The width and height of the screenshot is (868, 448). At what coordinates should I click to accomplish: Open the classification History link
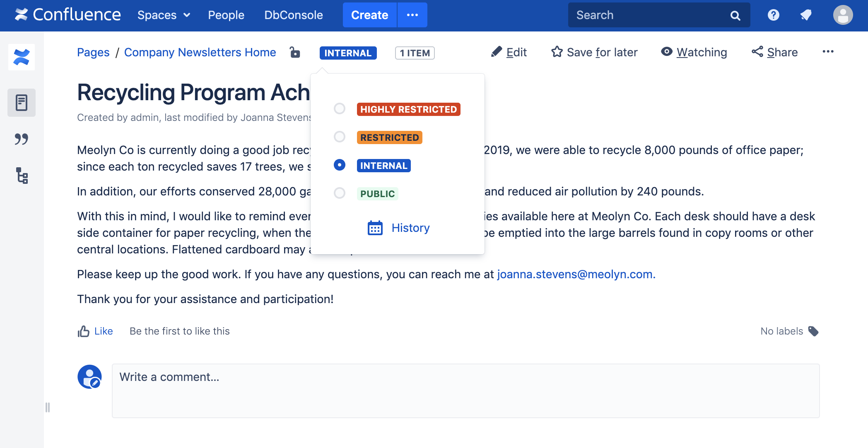tap(410, 228)
